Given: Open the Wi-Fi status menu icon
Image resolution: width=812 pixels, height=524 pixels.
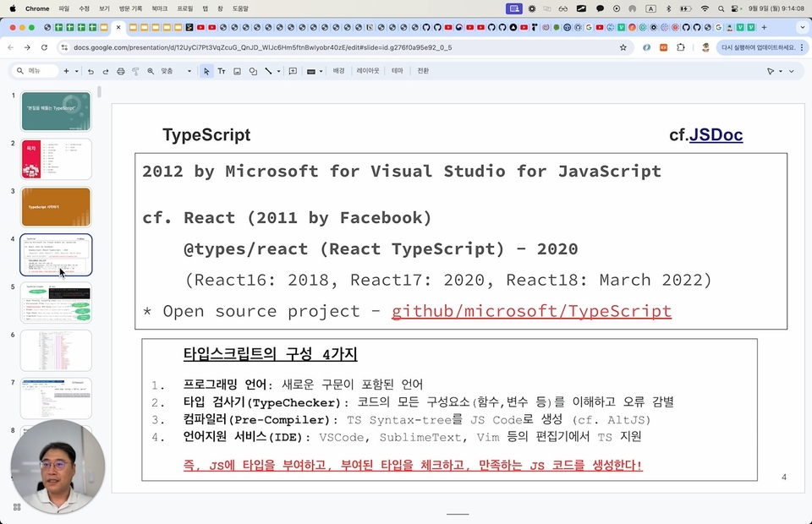Looking at the screenshot, I should (x=705, y=8).
